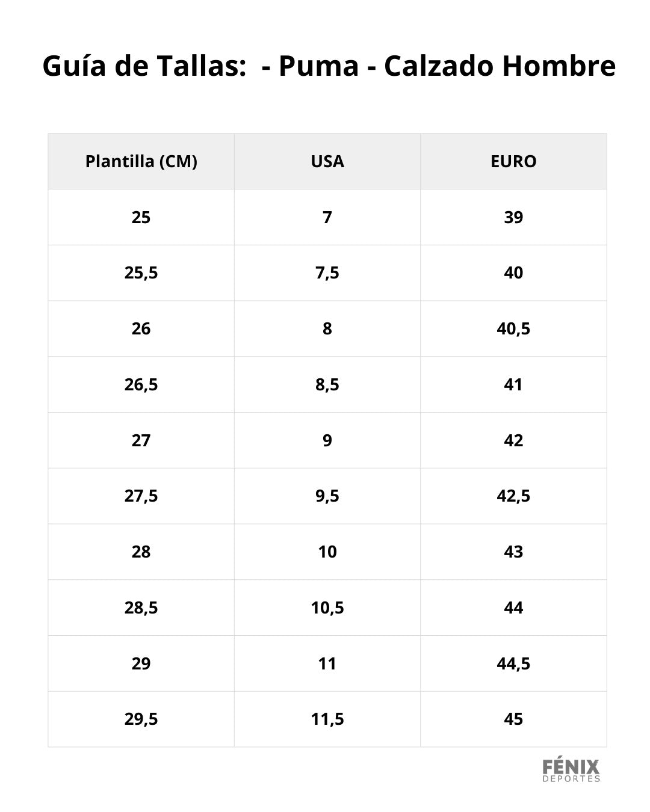Viewport: 650px width, 812px height.
Task: Click the 25,5 cell in Plantilla column
Action: [x=141, y=273]
